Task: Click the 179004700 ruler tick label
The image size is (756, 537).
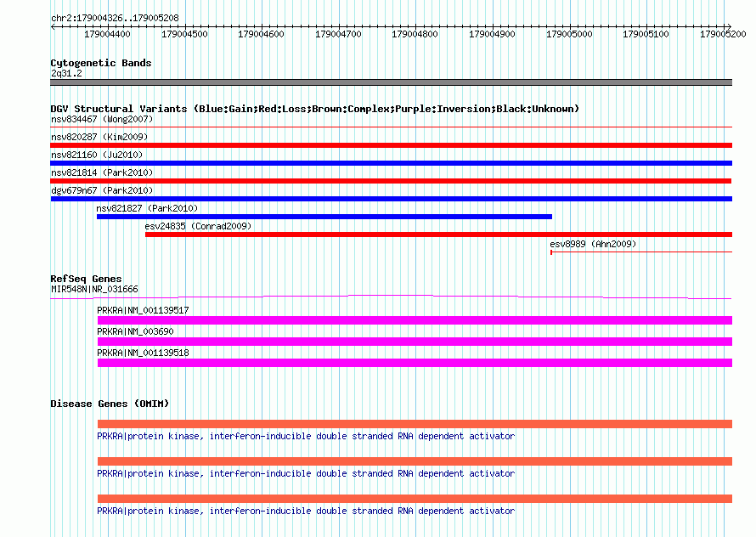Action: [338, 34]
